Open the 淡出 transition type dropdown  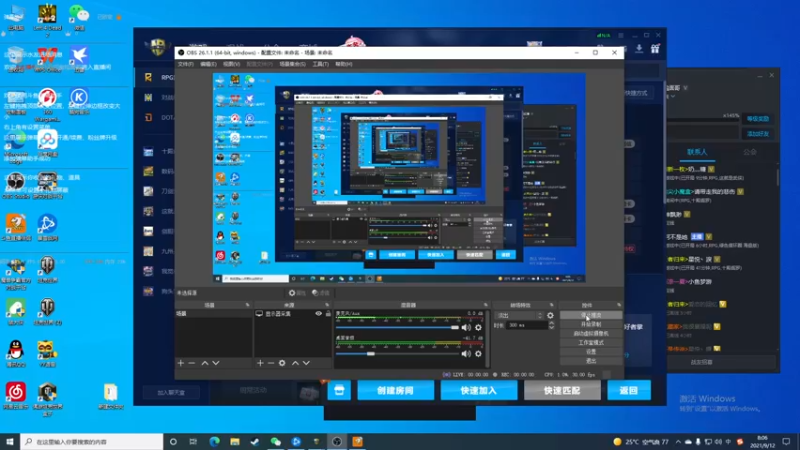tap(519, 315)
